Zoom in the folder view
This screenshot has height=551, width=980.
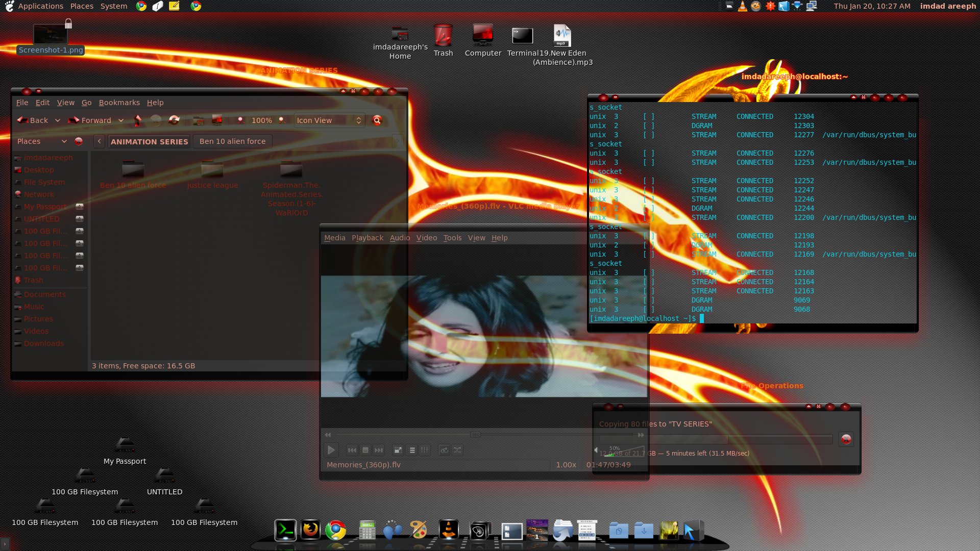(282, 120)
